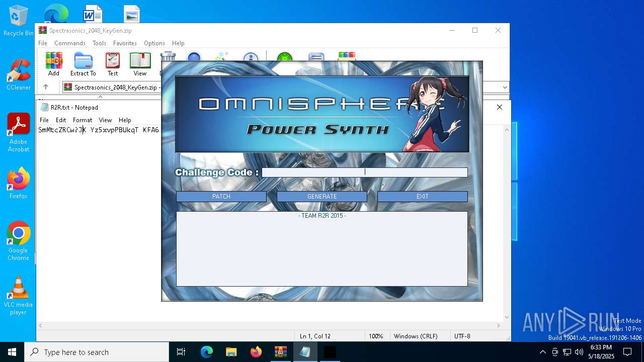Maximize the WinRAR window
644x362 pixels.
pos(475,30)
